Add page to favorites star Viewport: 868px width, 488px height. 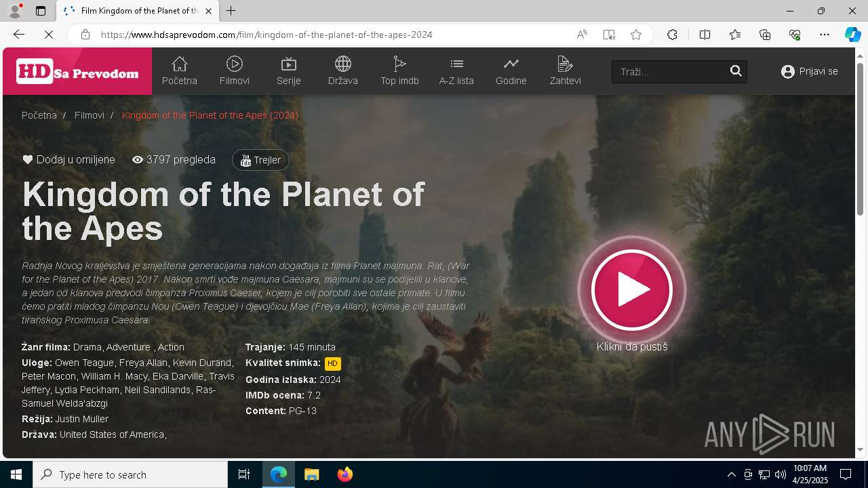(x=636, y=35)
